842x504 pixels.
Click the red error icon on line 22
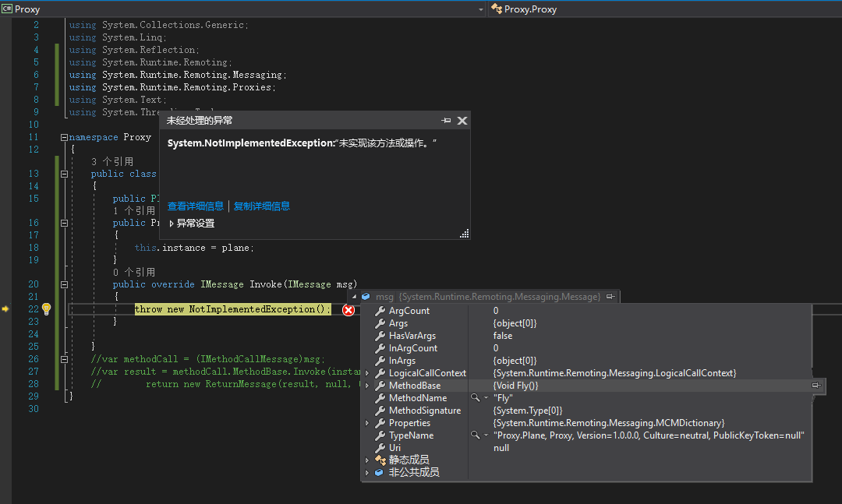pos(348,309)
